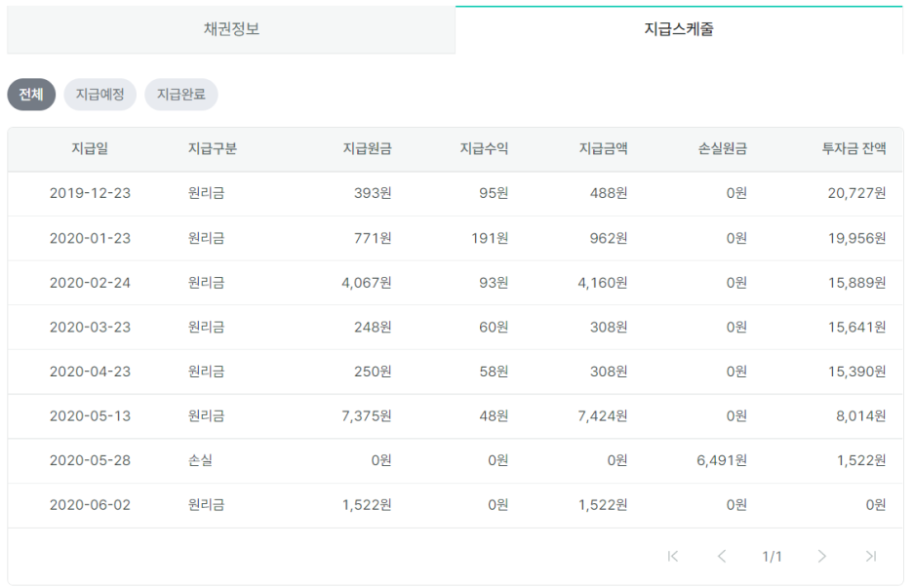This screenshot has width=913, height=588.
Task: Click the 8,014원 balance value
Action: [860, 416]
